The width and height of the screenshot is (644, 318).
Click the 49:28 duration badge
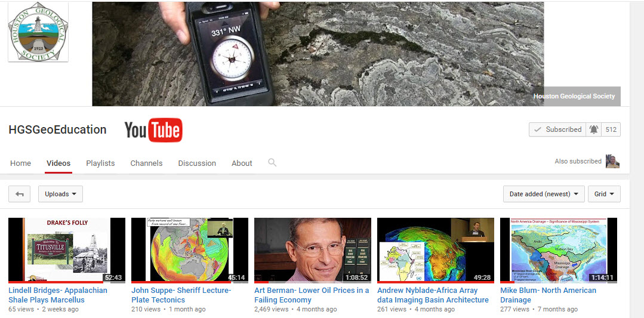tap(482, 277)
